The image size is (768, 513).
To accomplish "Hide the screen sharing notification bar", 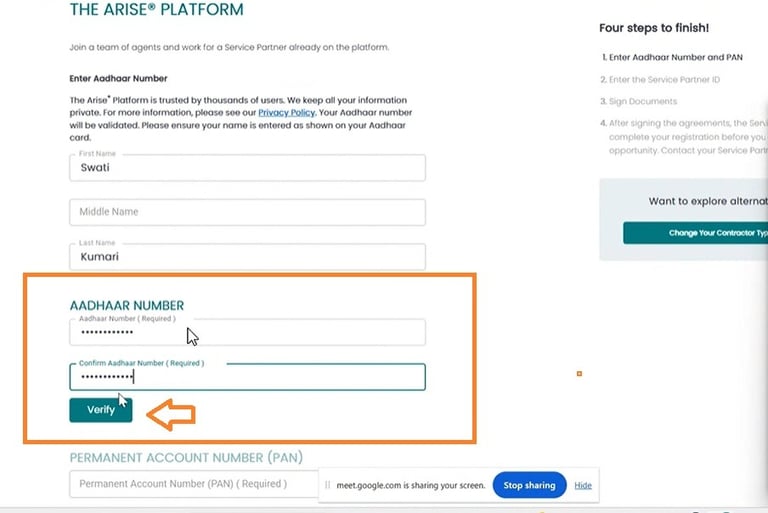I will 583,486.
